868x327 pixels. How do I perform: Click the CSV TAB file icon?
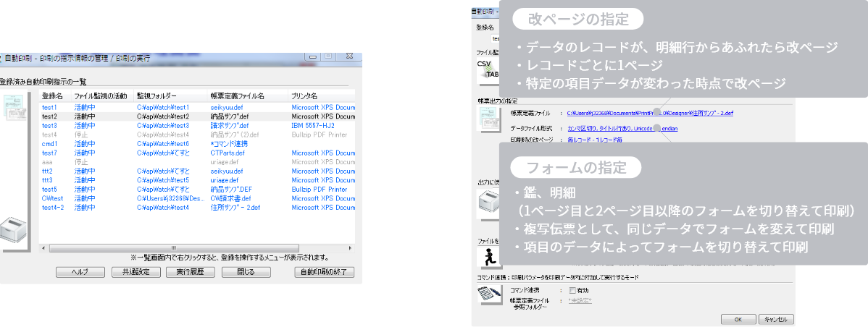487,69
